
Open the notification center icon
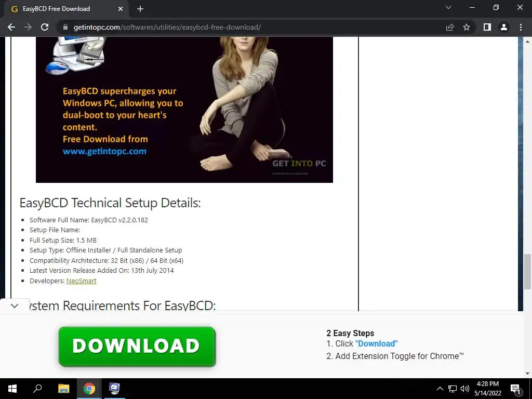click(516, 389)
